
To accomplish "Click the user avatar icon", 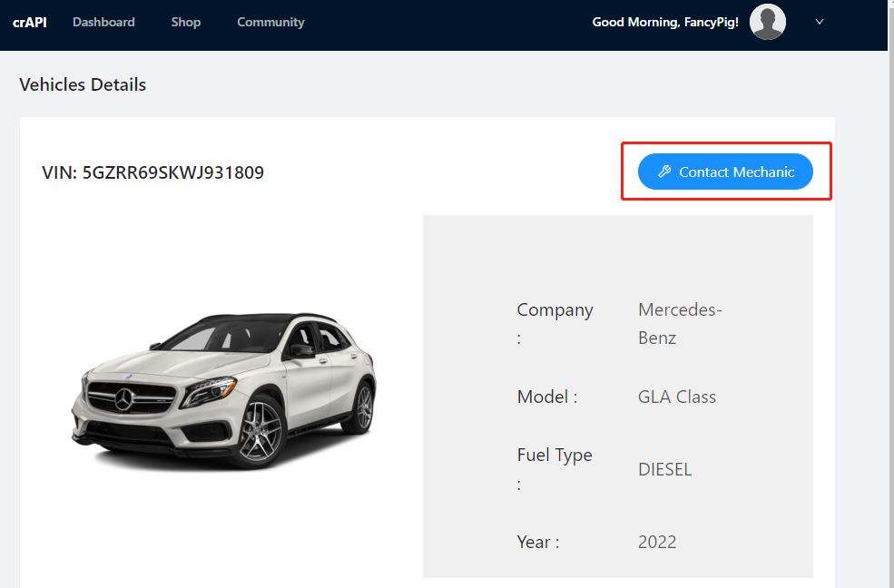I will coord(768,22).
